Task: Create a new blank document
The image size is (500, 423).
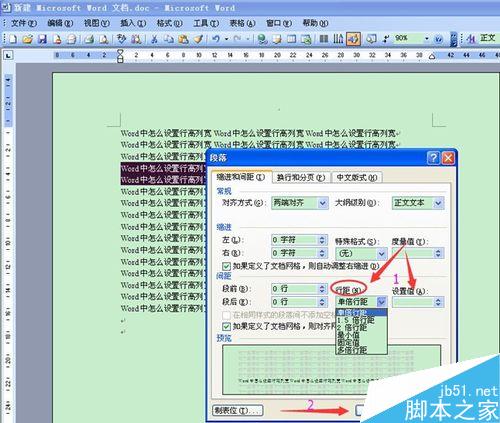Action: pyautogui.click(x=13, y=39)
